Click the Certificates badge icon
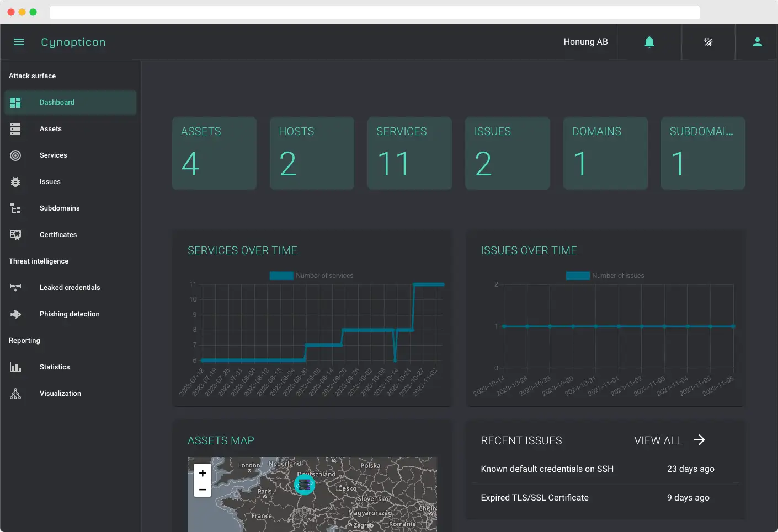 tap(15, 235)
